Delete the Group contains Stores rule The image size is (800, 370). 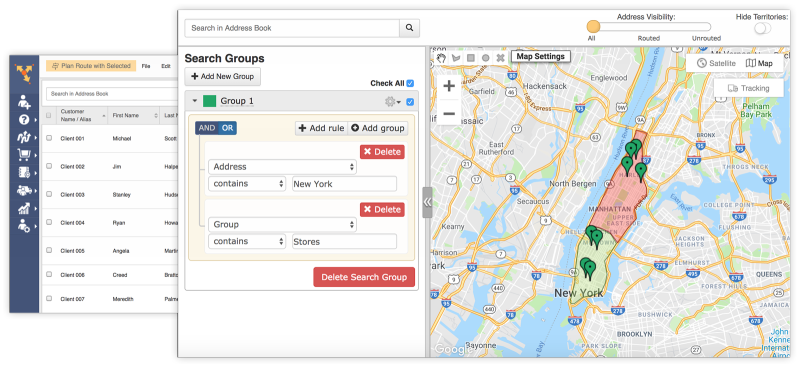click(382, 210)
